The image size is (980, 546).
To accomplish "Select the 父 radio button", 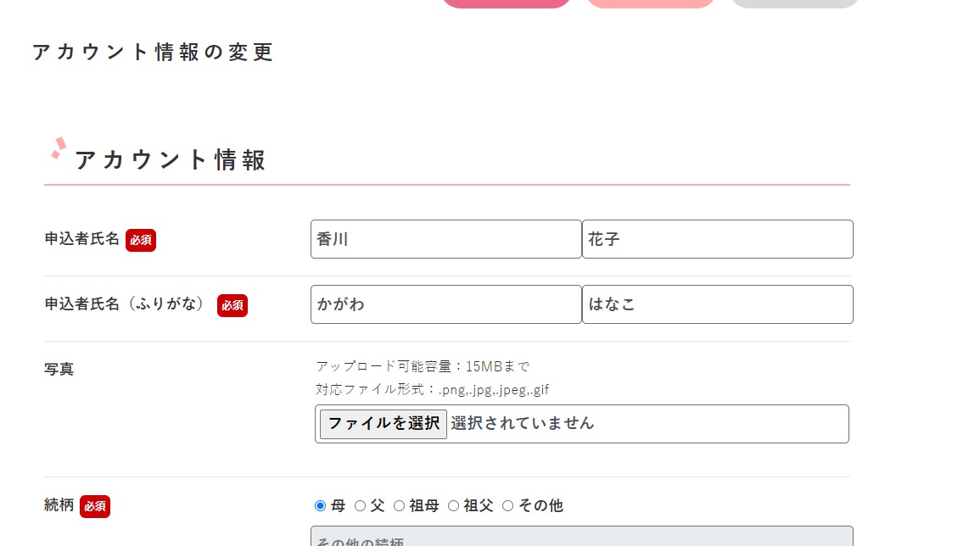I will pyautogui.click(x=360, y=506).
